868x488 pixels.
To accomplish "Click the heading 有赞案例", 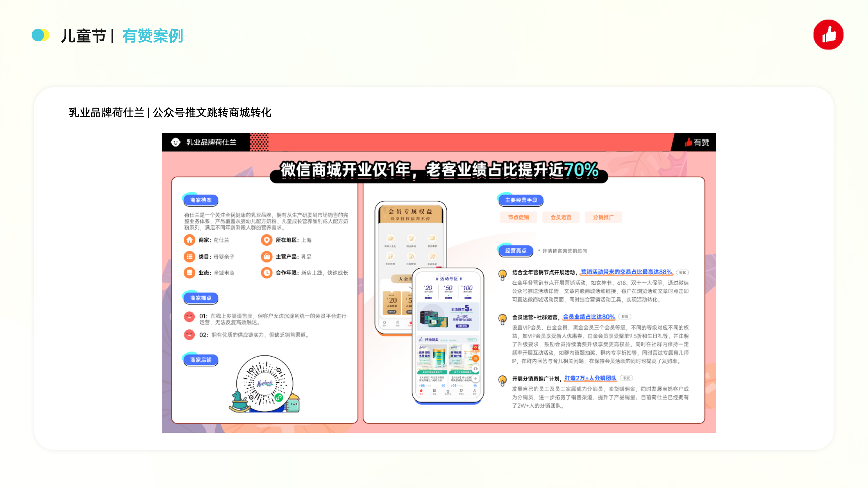I will (x=153, y=36).
